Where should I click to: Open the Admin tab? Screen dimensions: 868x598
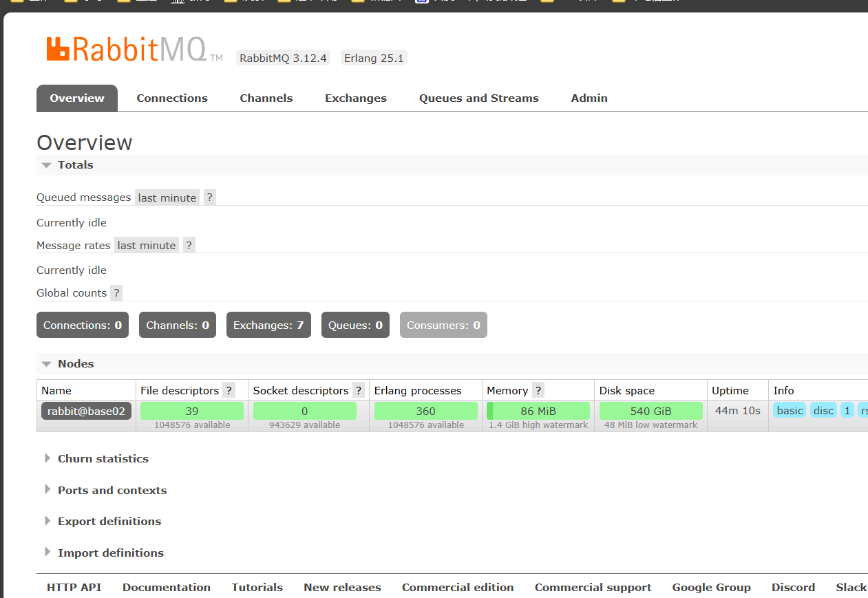[x=589, y=98]
